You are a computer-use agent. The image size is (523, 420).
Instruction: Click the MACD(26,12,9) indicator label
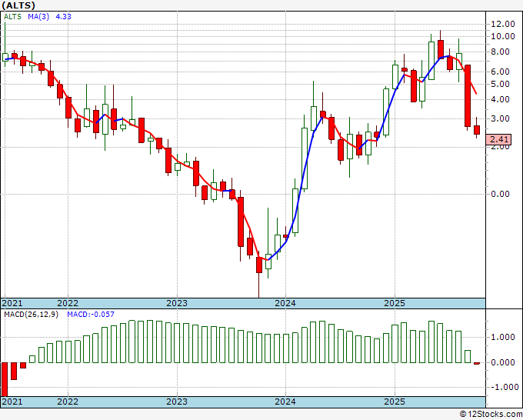click(x=31, y=315)
